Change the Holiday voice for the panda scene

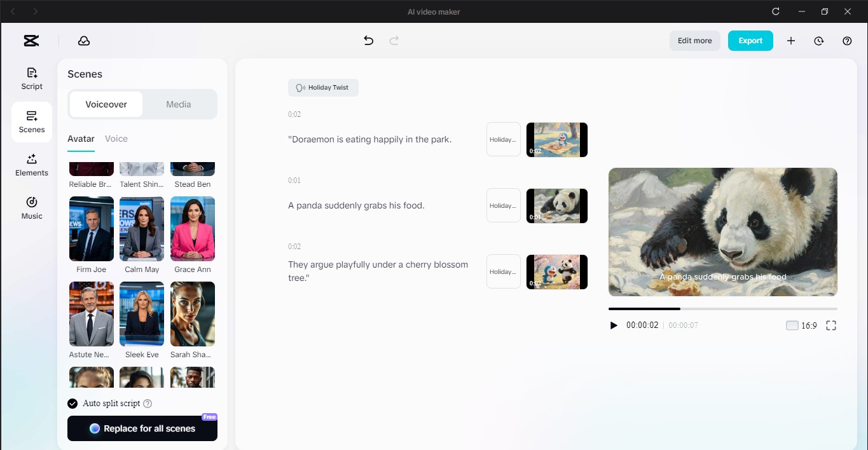tap(503, 205)
